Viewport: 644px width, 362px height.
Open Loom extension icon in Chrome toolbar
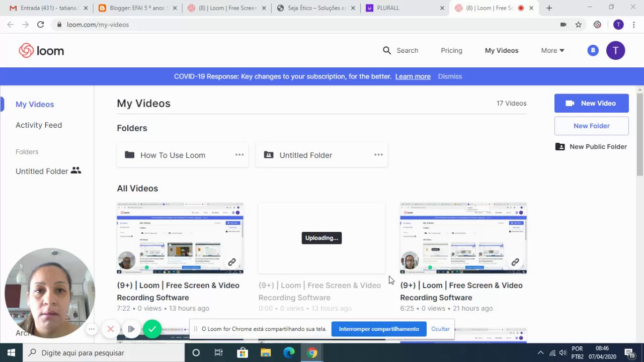coord(597,24)
